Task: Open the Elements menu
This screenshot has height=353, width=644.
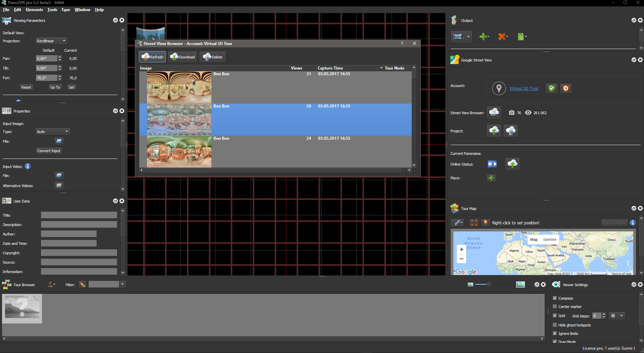Action: [x=34, y=10]
